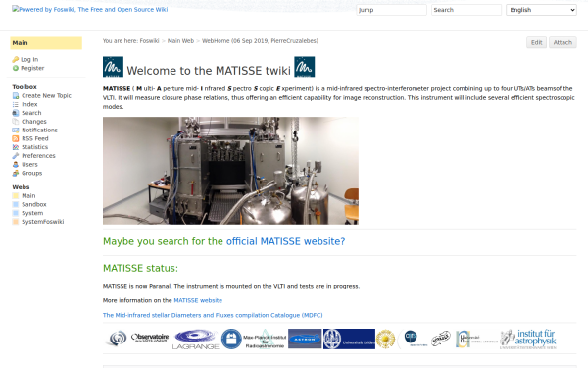Open the Log In link

(x=29, y=59)
